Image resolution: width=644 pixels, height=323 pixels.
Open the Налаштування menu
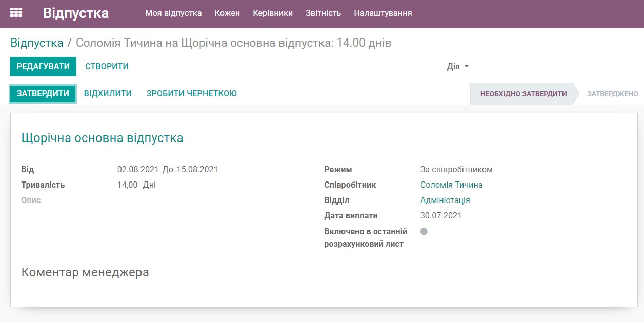coord(382,13)
